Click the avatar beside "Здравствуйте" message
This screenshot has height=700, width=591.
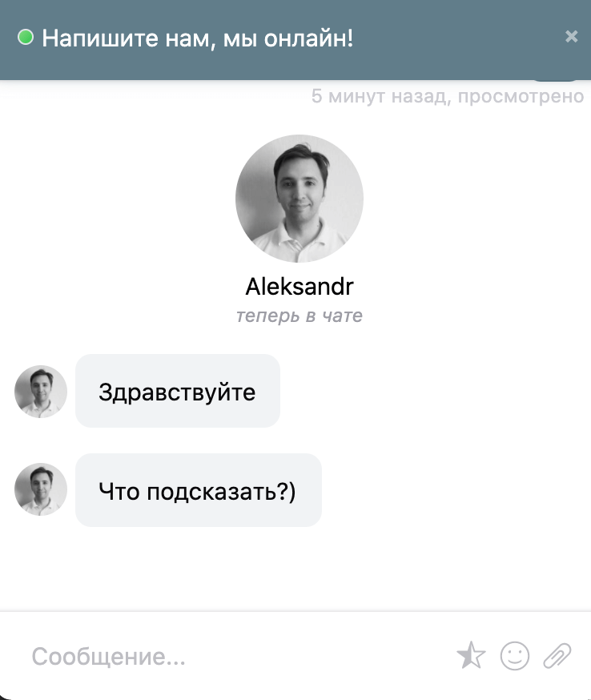41,392
